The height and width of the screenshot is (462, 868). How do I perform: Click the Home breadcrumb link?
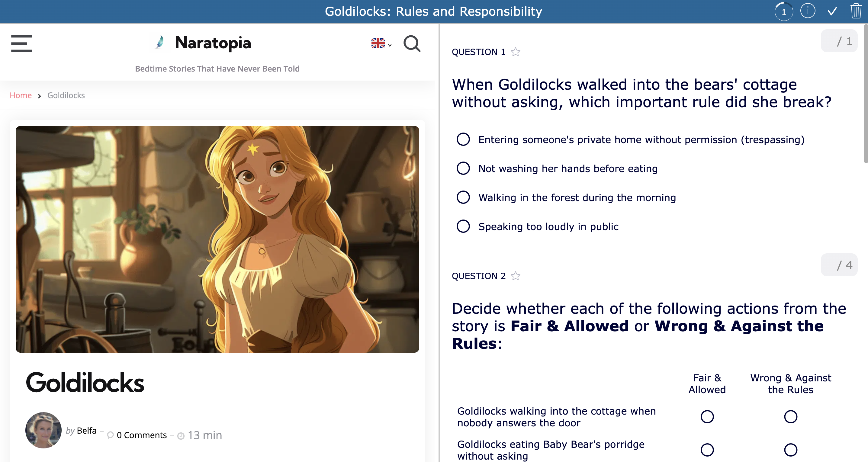click(x=21, y=95)
